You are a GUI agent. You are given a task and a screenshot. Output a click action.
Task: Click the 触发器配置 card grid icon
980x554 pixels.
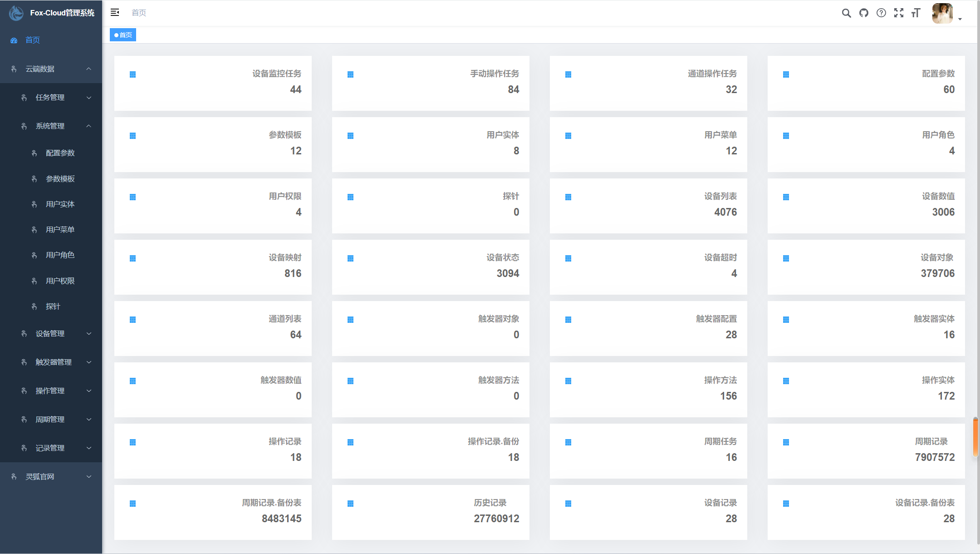tap(568, 320)
